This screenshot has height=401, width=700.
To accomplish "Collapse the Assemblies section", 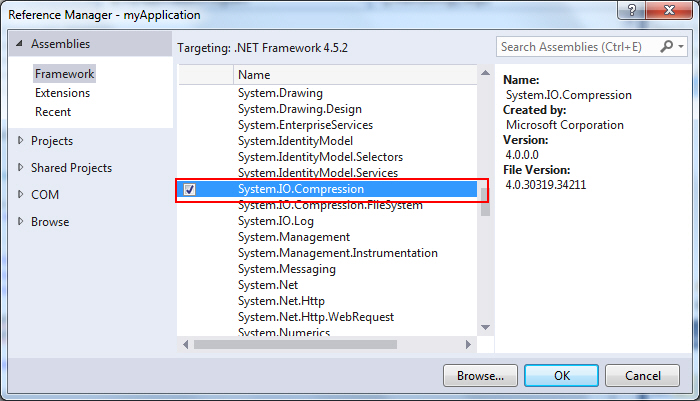I will [20, 44].
